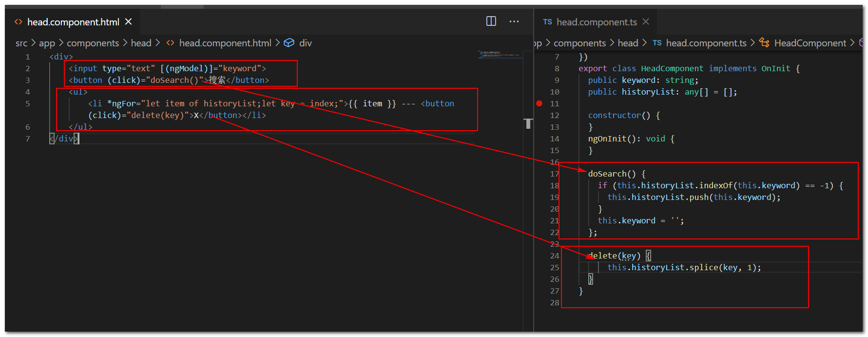This screenshot has height=337, width=868.
Task: Click the HTML file icon in breadcrumb
Action: click(x=170, y=43)
